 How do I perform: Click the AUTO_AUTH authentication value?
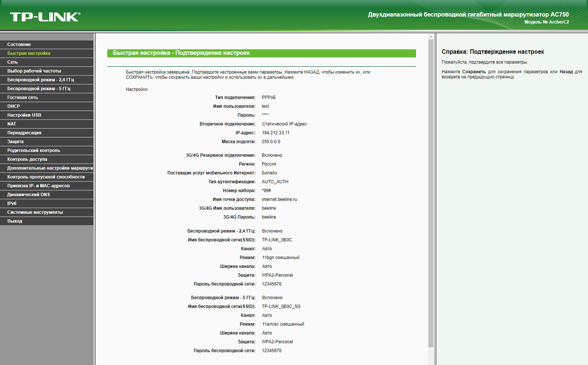pyautogui.click(x=275, y=182)
